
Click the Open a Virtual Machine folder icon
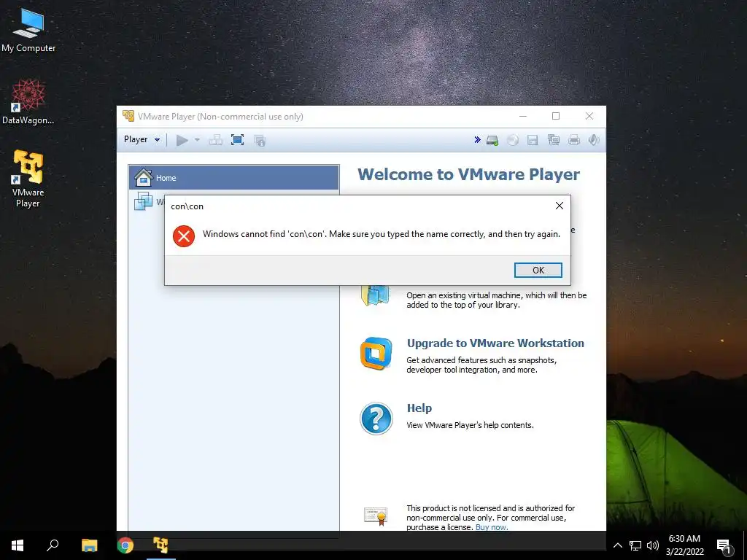[x=376, y=296]
